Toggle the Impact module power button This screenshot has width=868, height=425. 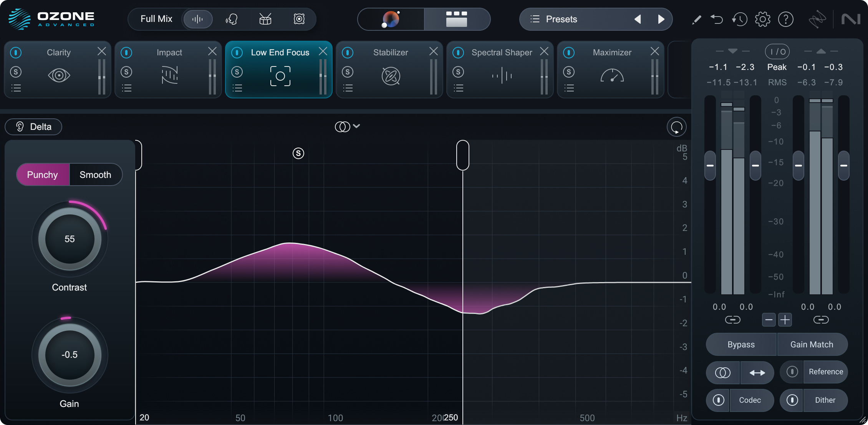point(126,52)
